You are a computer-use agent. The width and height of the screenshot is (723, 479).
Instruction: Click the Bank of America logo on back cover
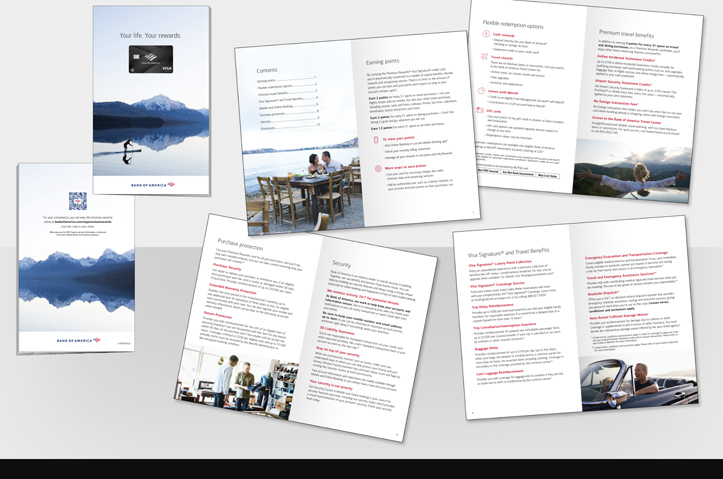coord(78,340)
